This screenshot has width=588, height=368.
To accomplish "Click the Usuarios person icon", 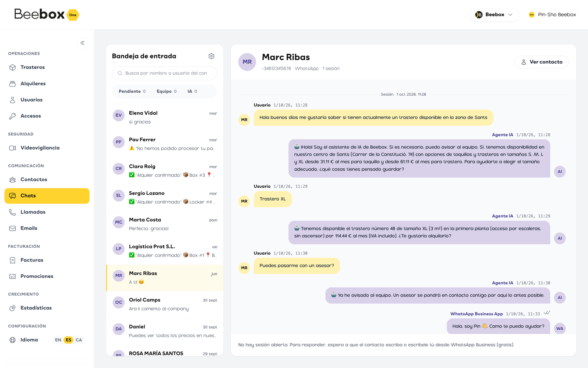I will coord(12,100).
